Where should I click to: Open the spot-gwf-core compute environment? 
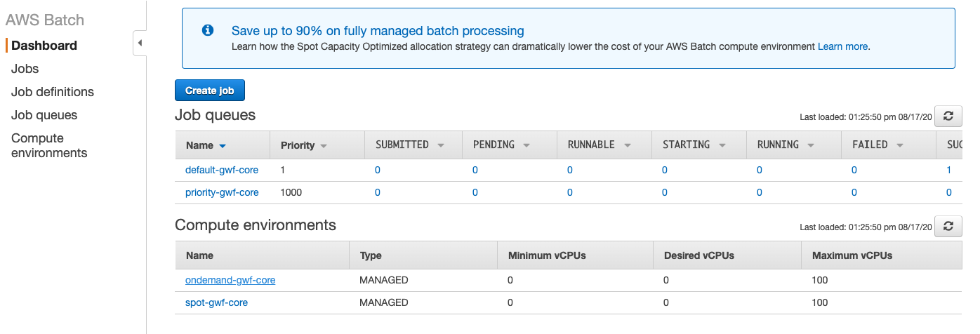[216, 302]
